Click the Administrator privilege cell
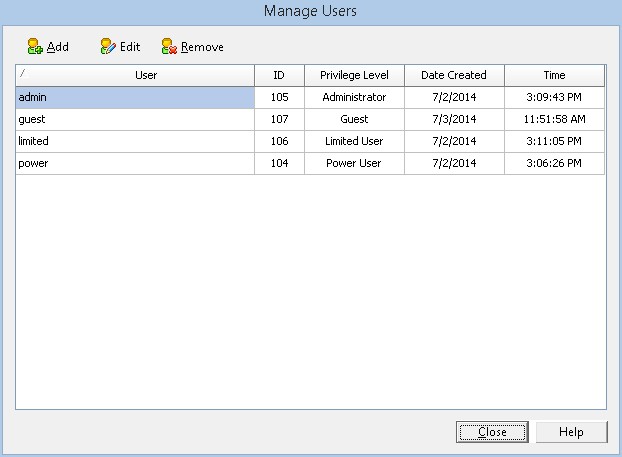This screenshot has height=457, width=622. point(354,97)
